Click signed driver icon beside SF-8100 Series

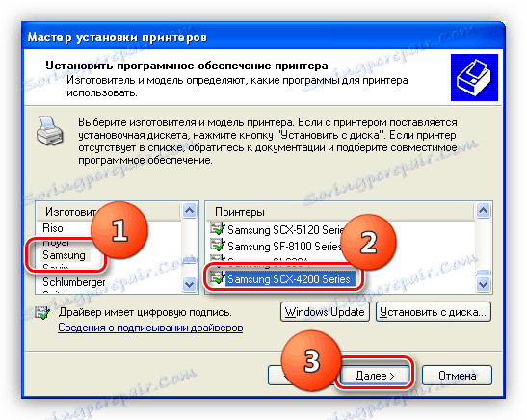click(218, 245)
